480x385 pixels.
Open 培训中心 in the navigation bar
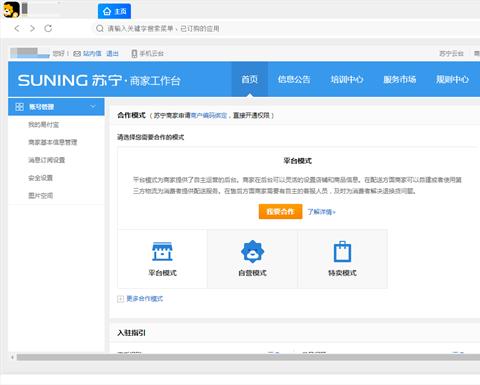(347, 79)
